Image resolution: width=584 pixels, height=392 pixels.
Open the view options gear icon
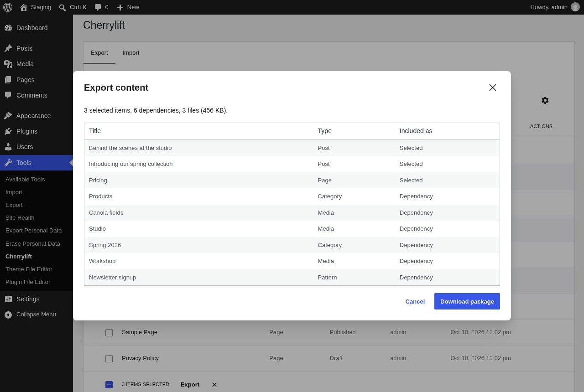(545, 100)
